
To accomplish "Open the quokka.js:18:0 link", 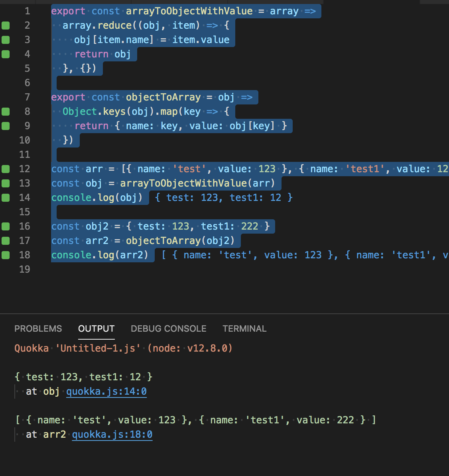I will (112, 434).
